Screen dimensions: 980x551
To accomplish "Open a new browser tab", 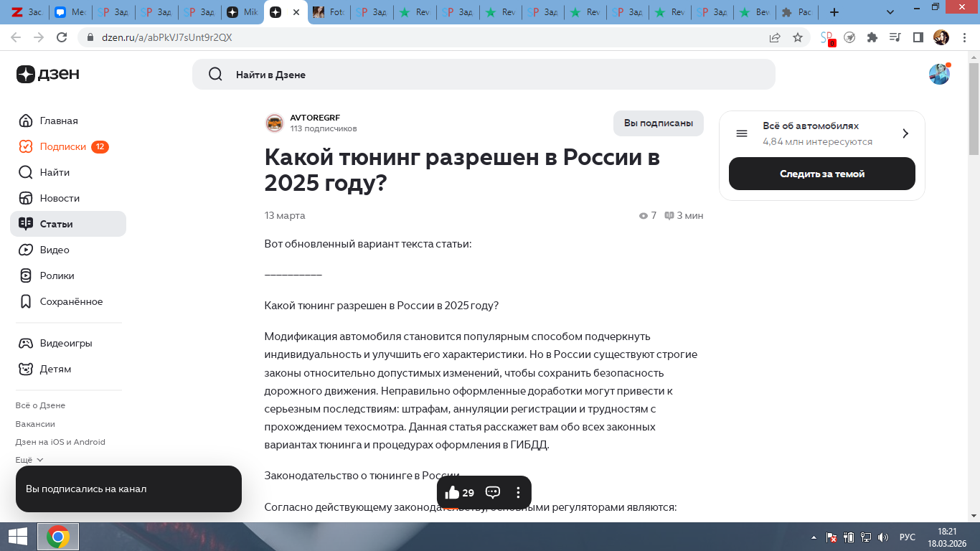I will [x=834, y=12].
